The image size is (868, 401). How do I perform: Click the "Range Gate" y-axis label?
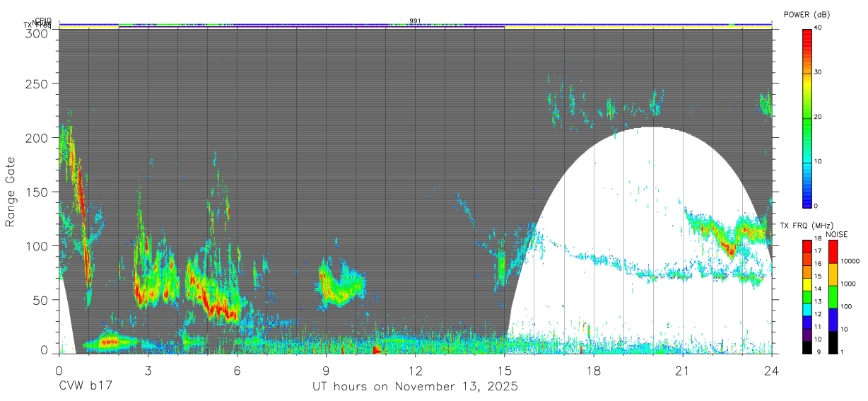(x=11, y=192)
